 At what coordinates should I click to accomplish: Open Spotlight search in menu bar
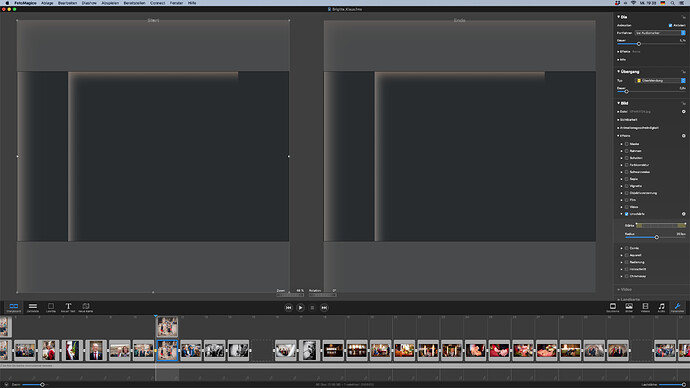(672, 3)
